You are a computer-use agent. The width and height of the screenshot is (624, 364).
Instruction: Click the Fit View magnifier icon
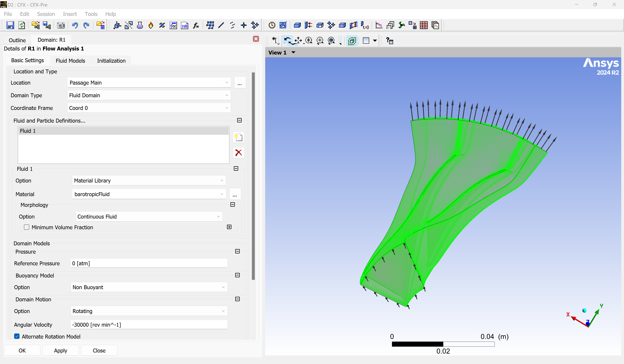click(x=331, y=40)
